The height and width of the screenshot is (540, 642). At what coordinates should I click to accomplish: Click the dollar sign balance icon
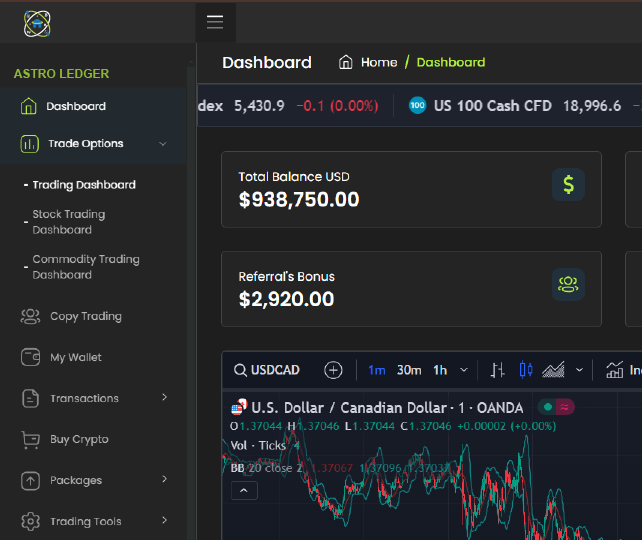[x=568, y=184]
